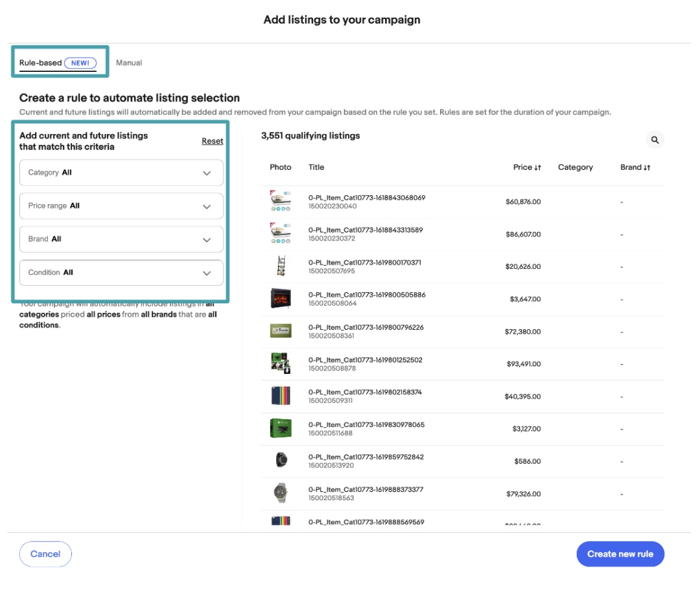The height and width of the screenshot is (598, 700).
Task: Click the $3,127.00 price cell
Action: pos(526,429)
